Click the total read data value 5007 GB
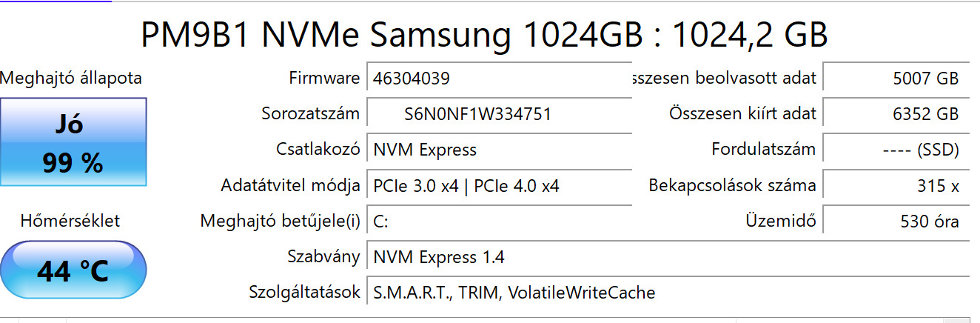This screenshot has height=323, width=980. [896, 79]
